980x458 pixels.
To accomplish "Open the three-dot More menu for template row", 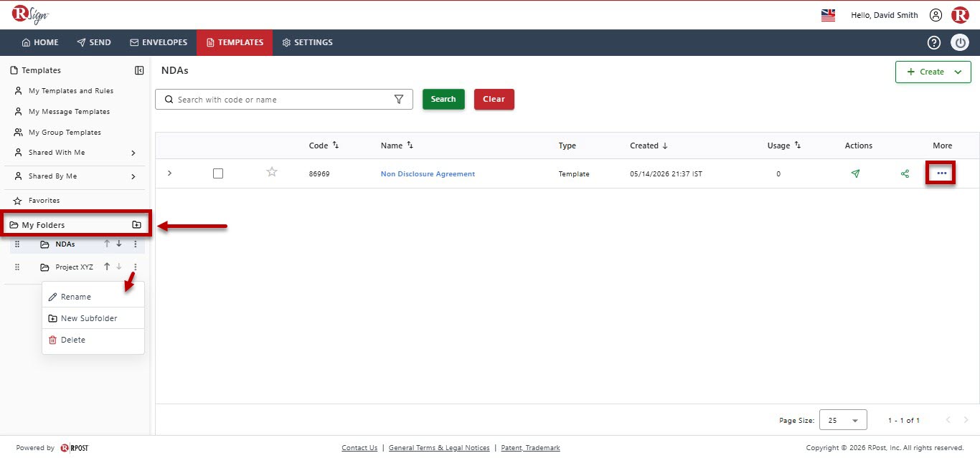I will point(941,173).
